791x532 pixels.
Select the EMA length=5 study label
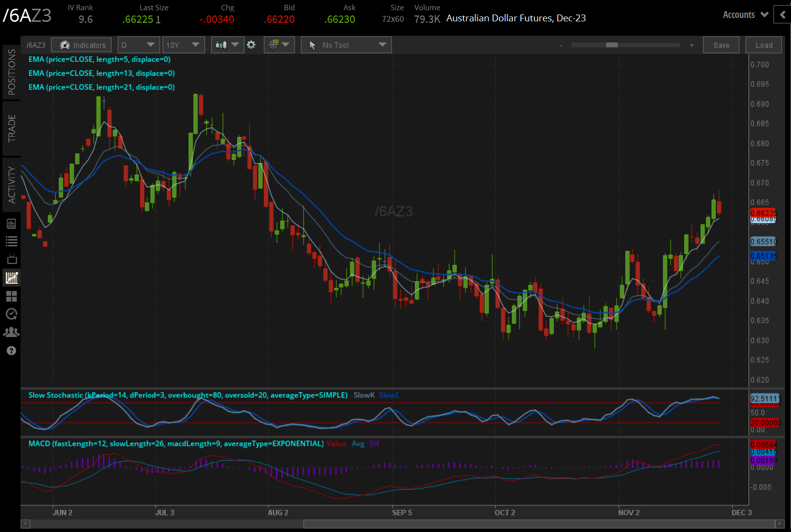point(99,59)
